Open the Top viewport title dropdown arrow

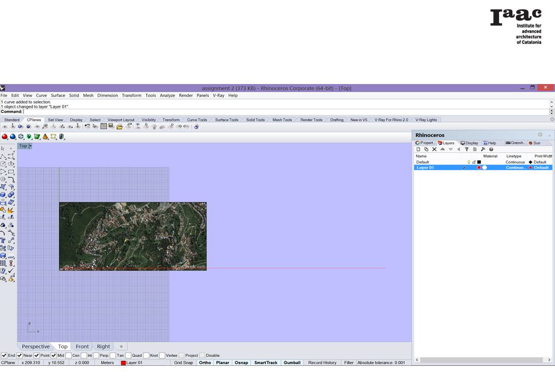(x=30, y=146)
